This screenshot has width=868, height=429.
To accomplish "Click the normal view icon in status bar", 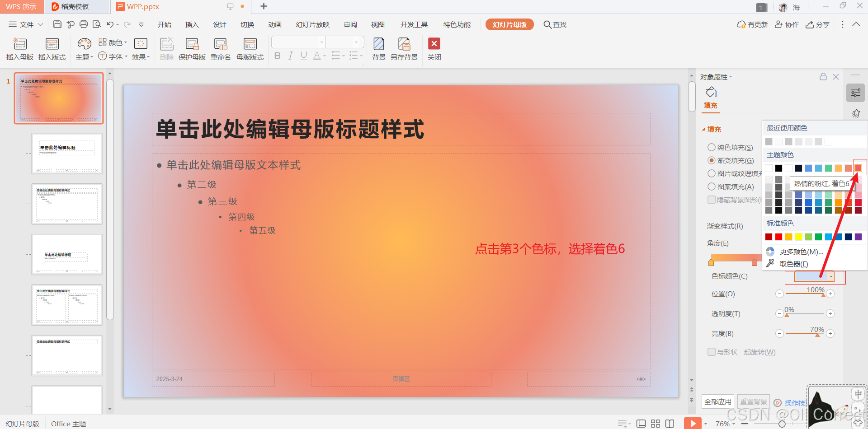I will [641, 424].
